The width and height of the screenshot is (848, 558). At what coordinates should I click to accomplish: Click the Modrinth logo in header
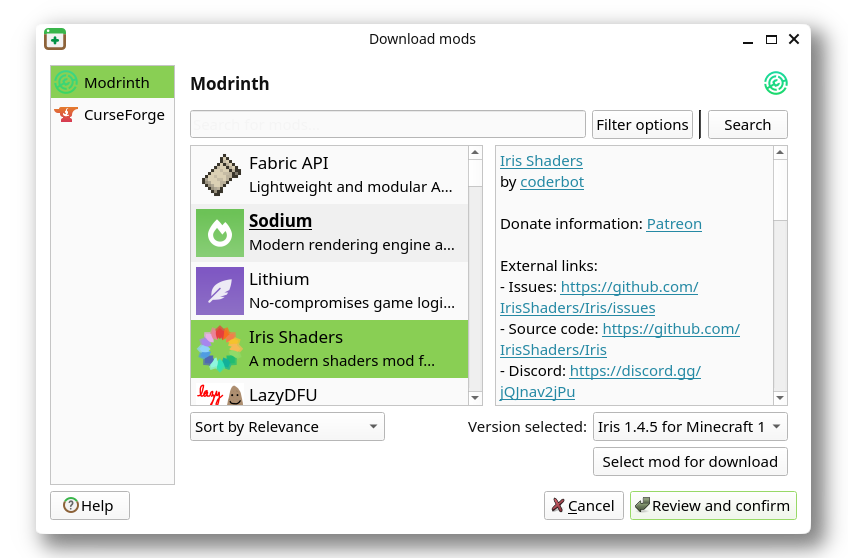pyautogui.click(x=776, y=83)
